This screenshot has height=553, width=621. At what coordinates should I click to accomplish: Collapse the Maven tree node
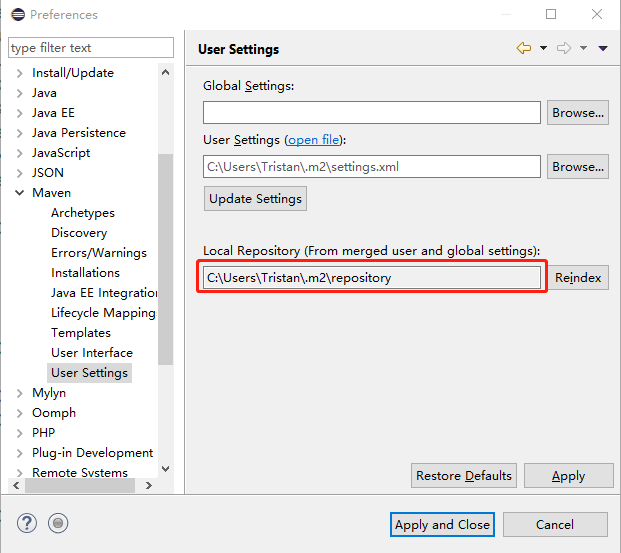click(x=19, y=193)
